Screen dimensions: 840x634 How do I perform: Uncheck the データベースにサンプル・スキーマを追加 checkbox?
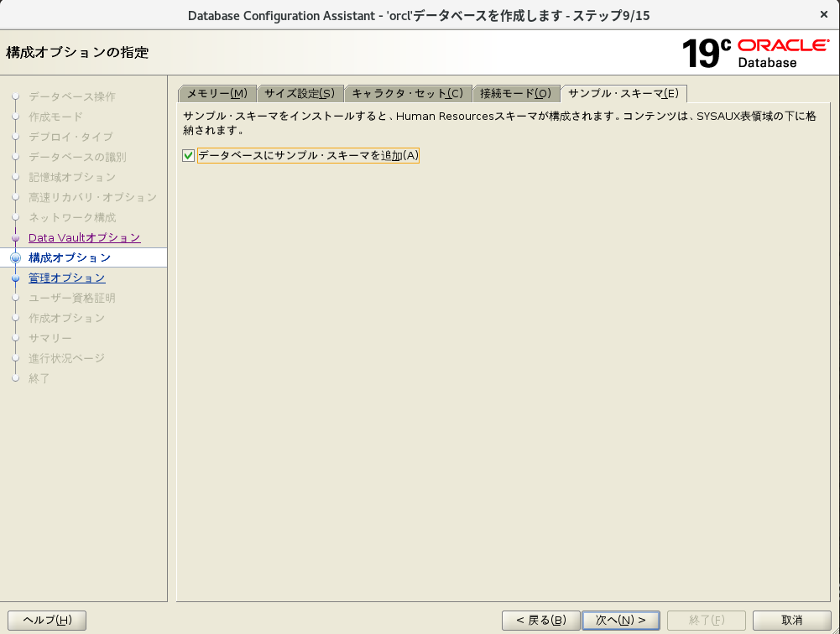point(189,155)
